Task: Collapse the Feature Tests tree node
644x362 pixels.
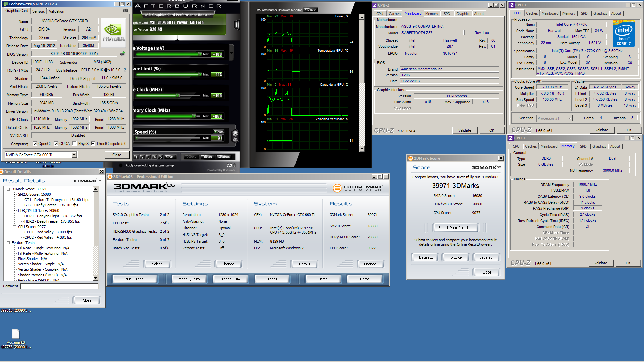Action: point(8,243)
